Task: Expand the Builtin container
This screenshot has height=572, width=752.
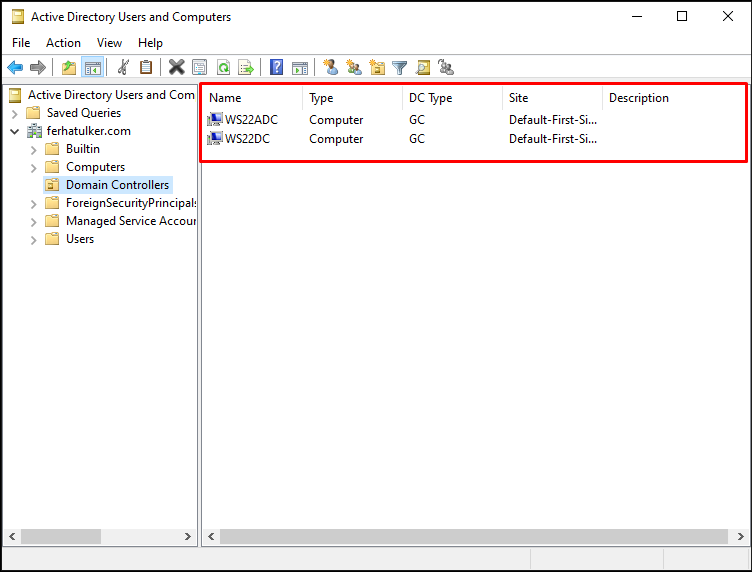Action: tap(33, 150)
